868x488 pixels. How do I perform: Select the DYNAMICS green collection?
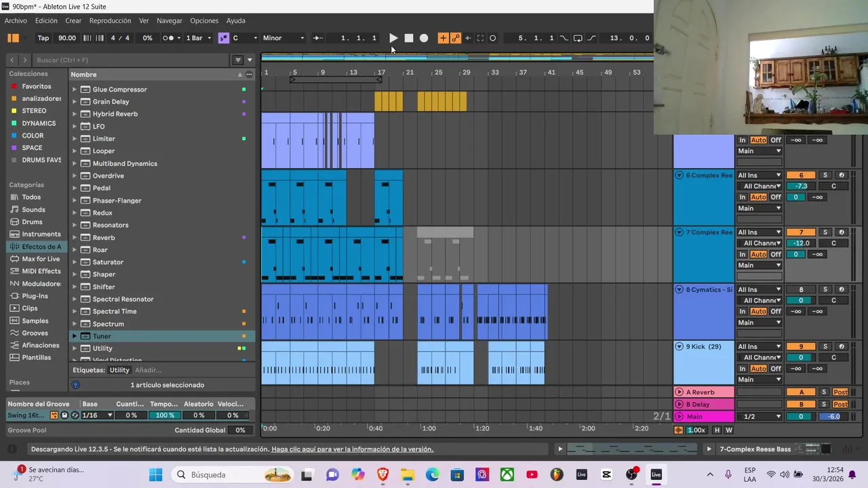coord(39,123)
